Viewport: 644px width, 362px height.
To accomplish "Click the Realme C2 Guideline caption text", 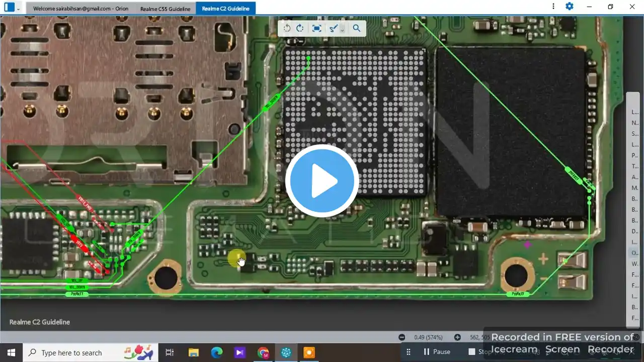I will click(x=40, y=322).
